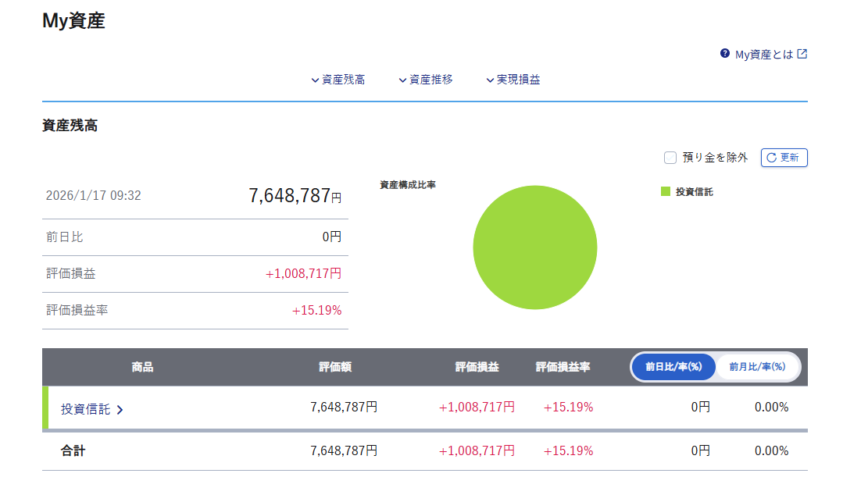The height and width of the screenshot is (477, 868).
Task: Switch to 前月比/率(%) comparison
Action: click(756, 366)
